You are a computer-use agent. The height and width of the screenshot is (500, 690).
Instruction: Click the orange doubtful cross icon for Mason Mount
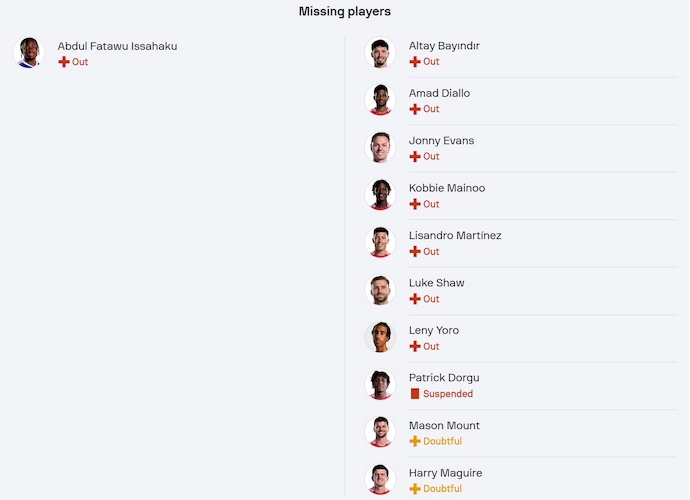point(415,441)
